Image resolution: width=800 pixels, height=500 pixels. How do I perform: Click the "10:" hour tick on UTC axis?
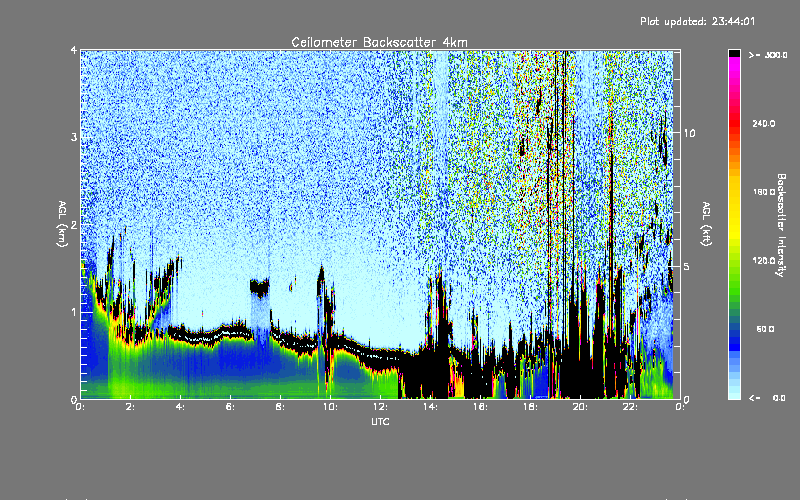coord(331,407)
